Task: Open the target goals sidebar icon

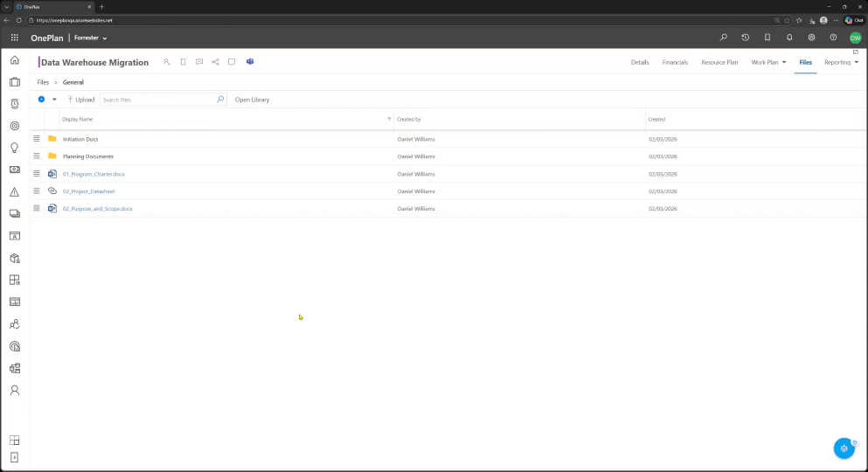Action: click(14, 126)
